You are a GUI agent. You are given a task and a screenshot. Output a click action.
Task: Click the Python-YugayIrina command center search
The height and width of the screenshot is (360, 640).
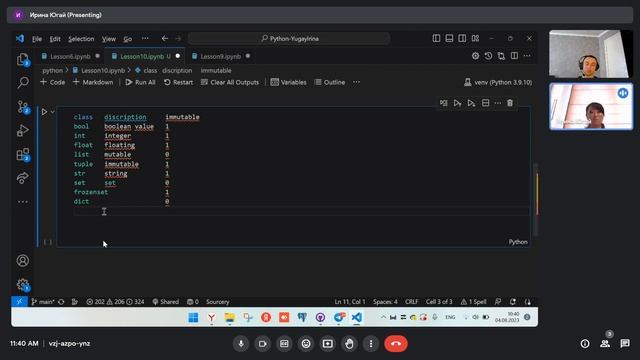(x=289, y=38)
